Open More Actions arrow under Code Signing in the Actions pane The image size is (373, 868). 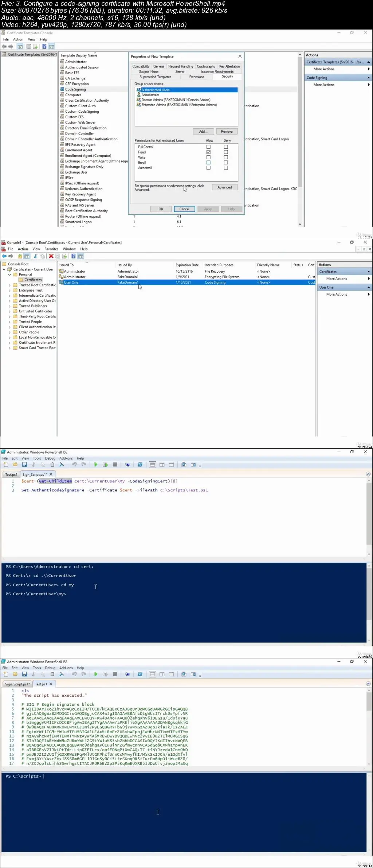tap(369, 85)
